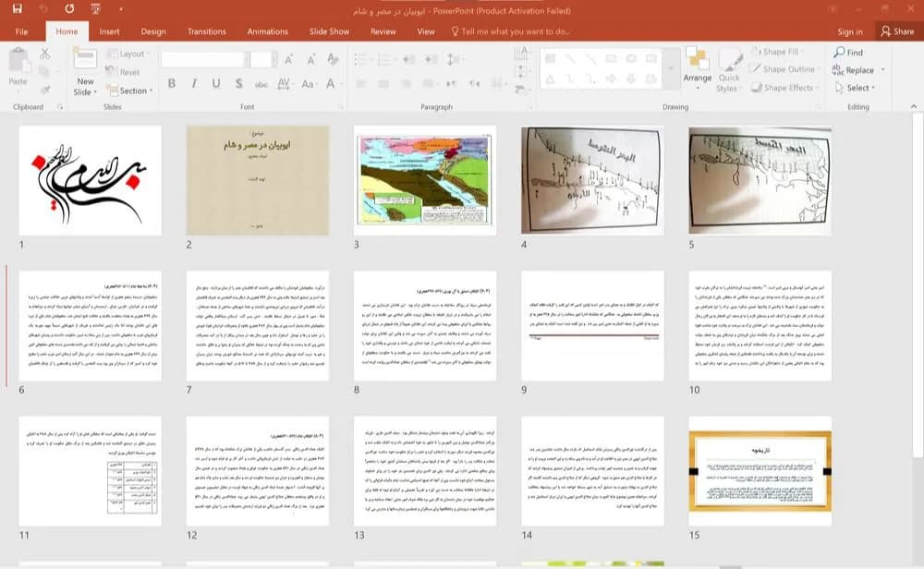Clear all formatting with the eraser A icon
924x569 pixels.
(333, 59)
